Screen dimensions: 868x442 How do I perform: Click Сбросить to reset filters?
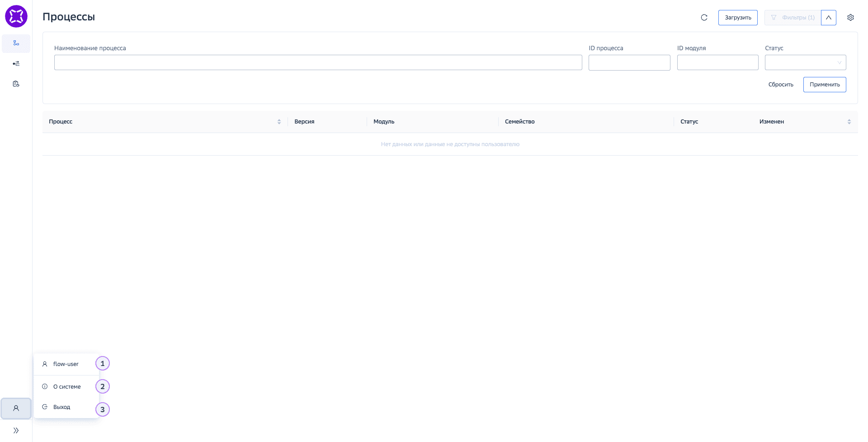coord(780,84)
